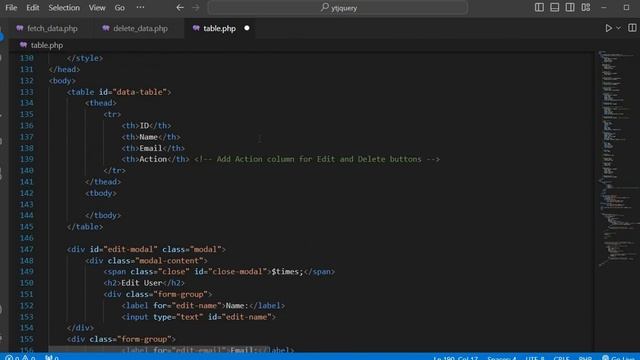
Task: Click the PHP icon on the fetch_data.php tab
Action: (x=20, y=28)
